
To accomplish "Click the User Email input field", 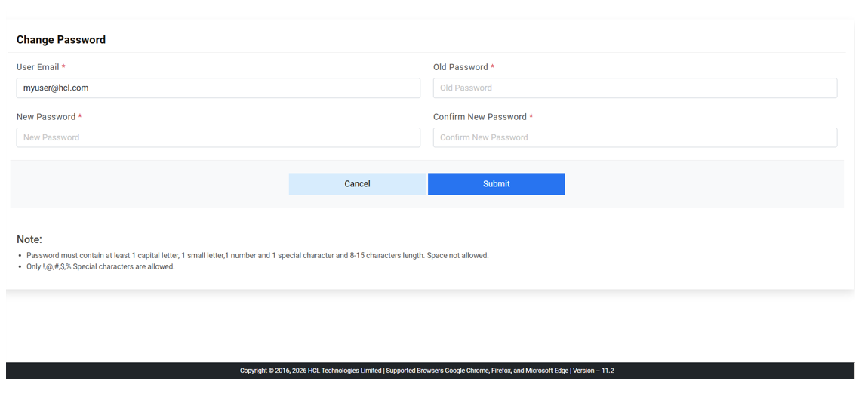I will [x=218, y=88].
